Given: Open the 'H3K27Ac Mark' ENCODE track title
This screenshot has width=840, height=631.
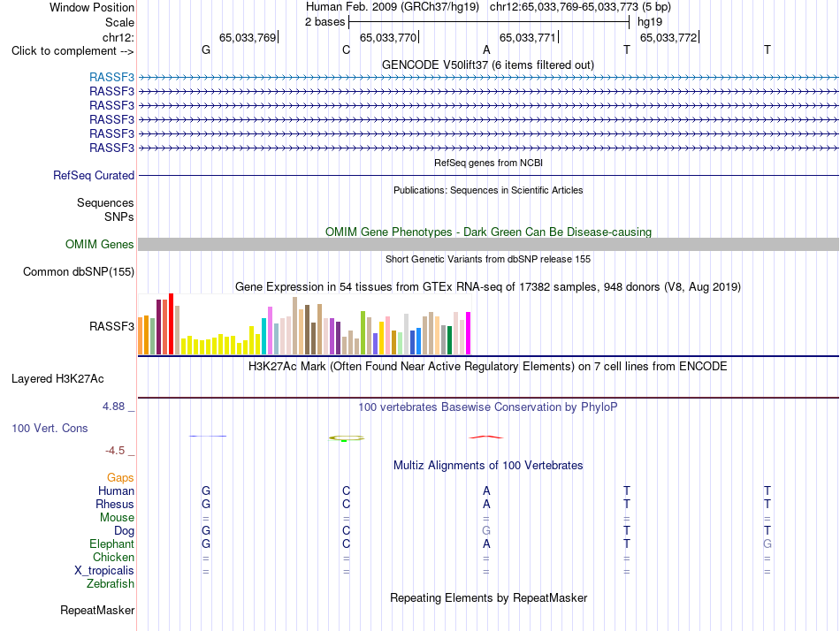Looking at the screenshot, I should pos(488,367).
